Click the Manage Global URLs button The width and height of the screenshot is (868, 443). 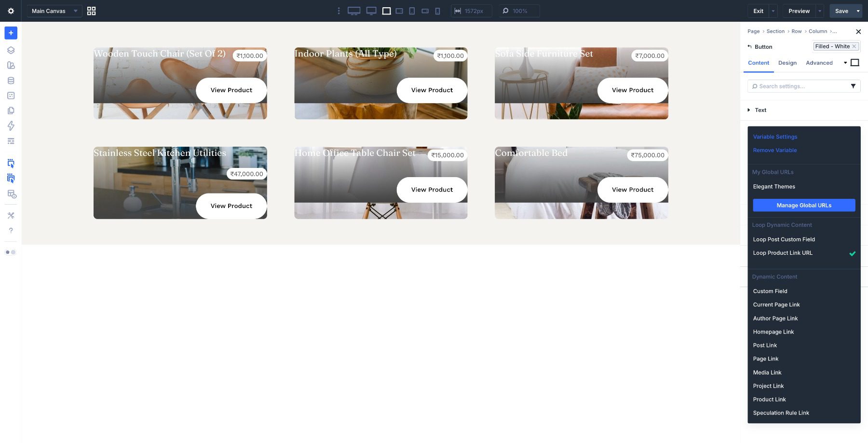point(803,205)
